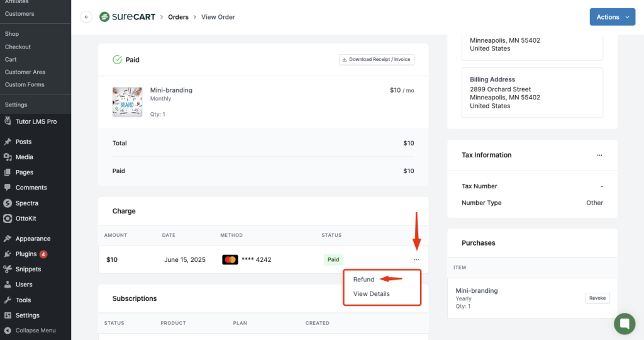644x340 pixels.
Task: Click the back arrow button
Action: 86,17
